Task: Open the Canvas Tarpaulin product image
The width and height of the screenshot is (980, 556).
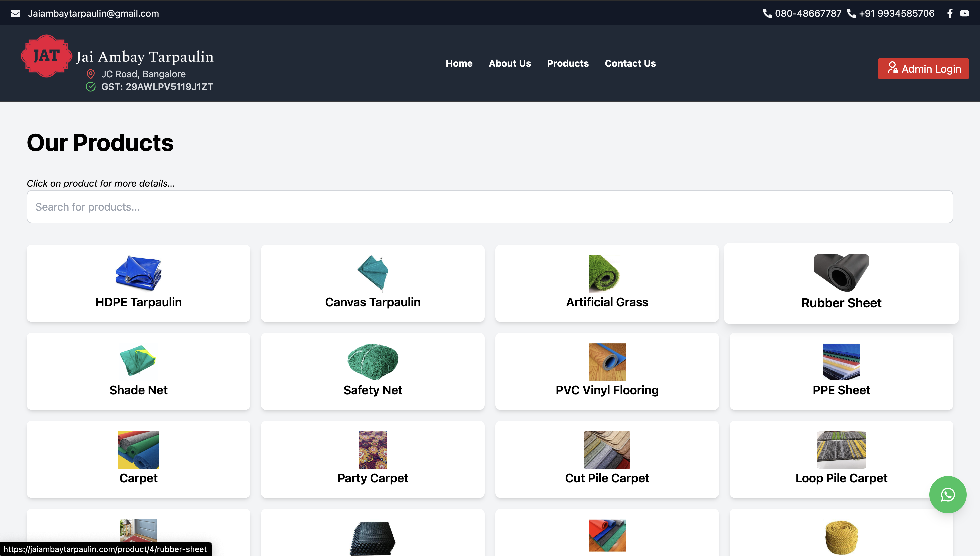Action: [x=373, y=273]
